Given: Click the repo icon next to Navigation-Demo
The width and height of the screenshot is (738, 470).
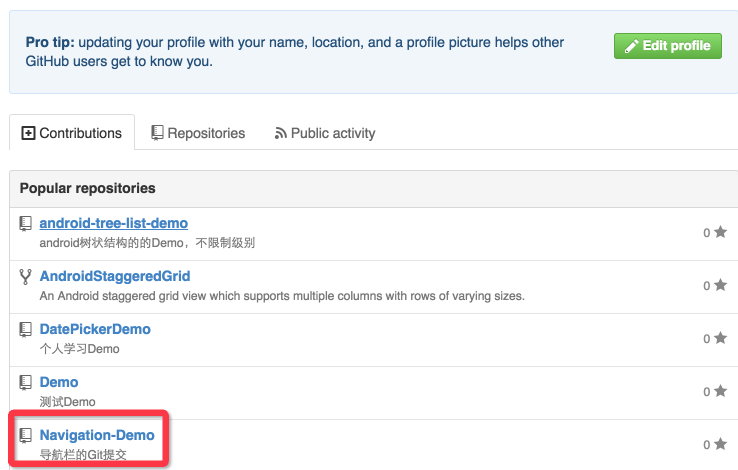Looking at the screenshot, I should click(x=26, y=435).
